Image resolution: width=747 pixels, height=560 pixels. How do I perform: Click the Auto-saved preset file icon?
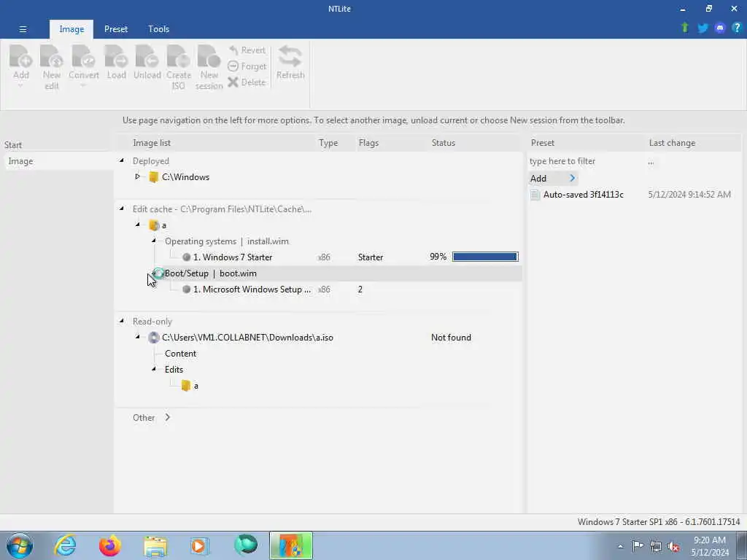(x=535, y=194)
